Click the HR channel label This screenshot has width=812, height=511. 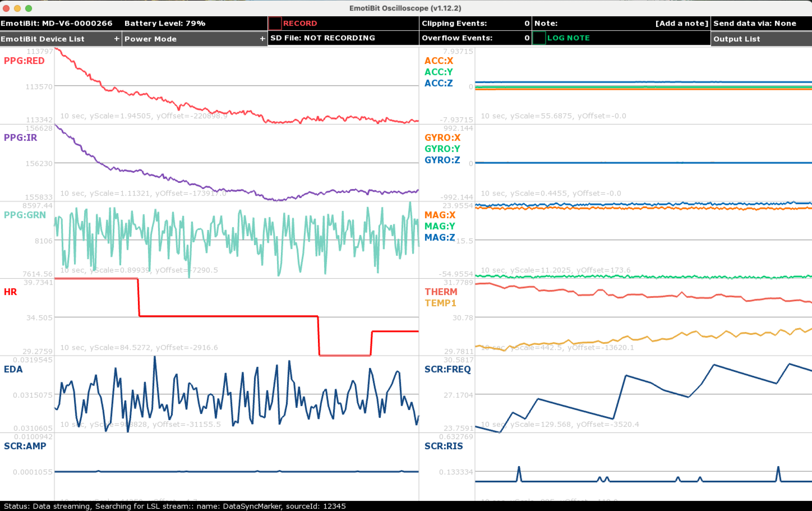tap(10, 292)
